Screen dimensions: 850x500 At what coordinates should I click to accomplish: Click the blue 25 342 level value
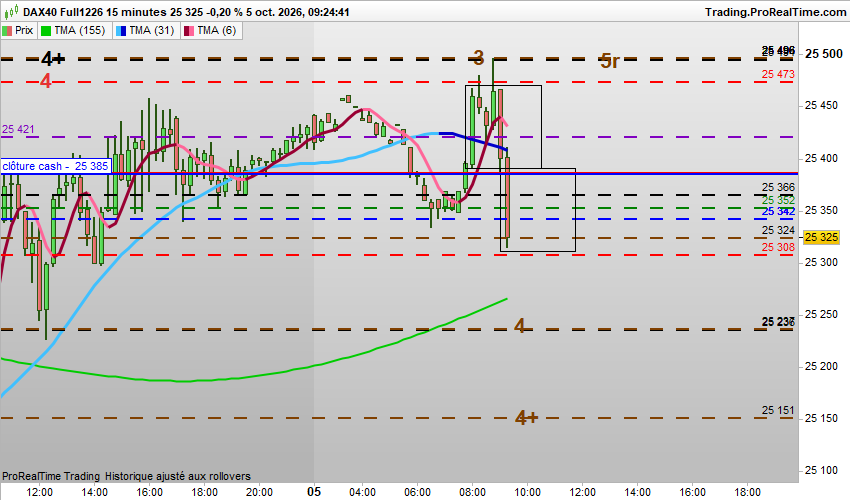778,211
